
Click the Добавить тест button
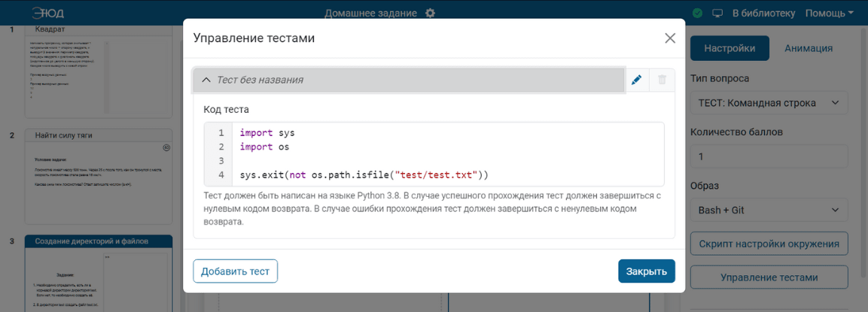pyautogui.click(x=236, y=271)
